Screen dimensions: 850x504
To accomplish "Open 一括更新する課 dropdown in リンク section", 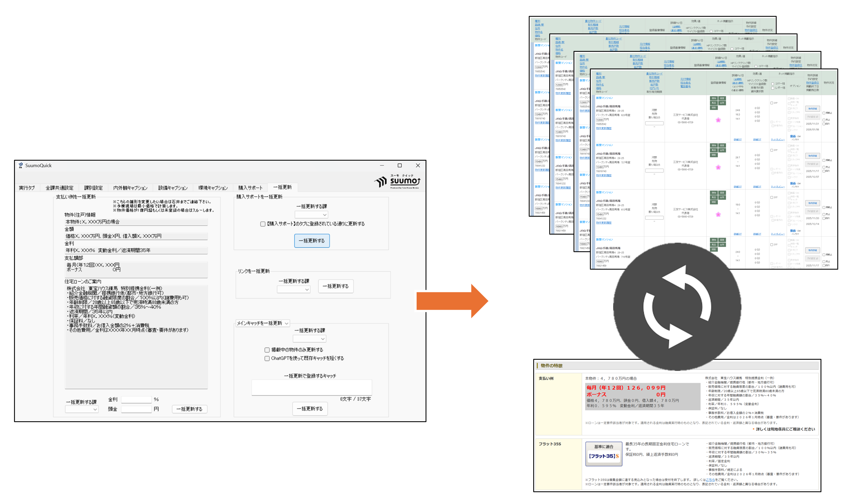I will point(294,289).
